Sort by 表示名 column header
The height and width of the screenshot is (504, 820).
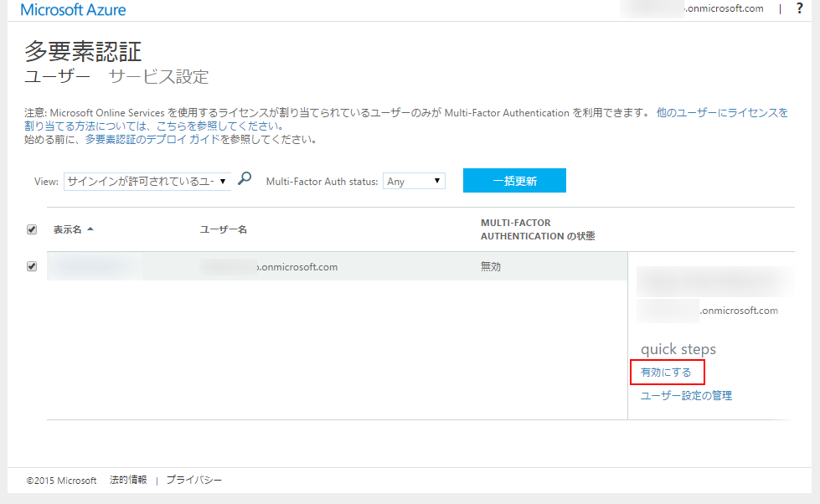coord(68,229)
